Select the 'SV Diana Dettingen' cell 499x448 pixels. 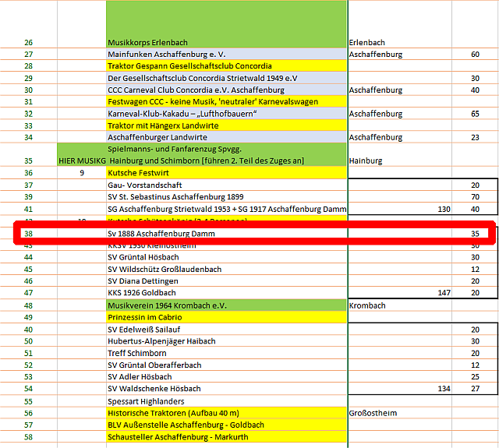(226, 280)
